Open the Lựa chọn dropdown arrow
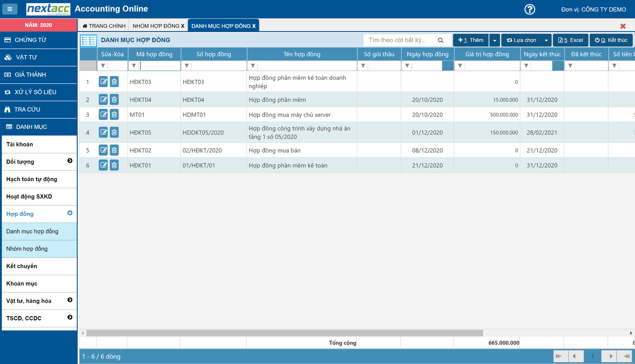The image size is (635, 364). (546, 40)
